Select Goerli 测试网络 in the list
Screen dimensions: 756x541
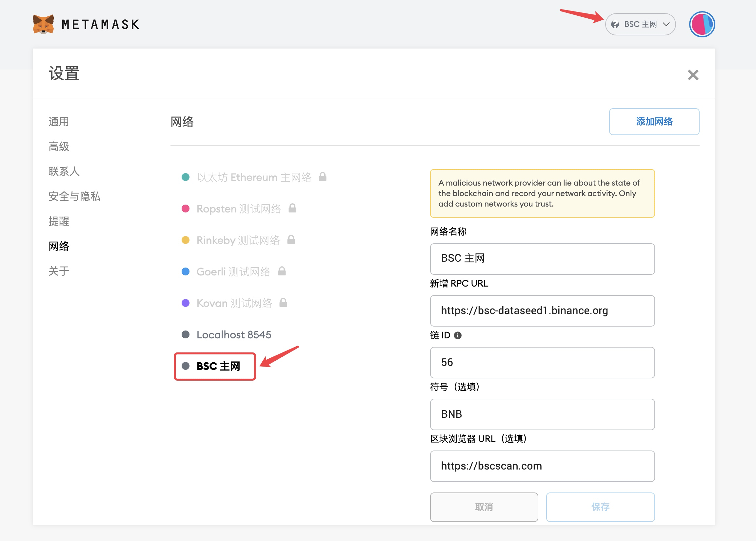233,272
